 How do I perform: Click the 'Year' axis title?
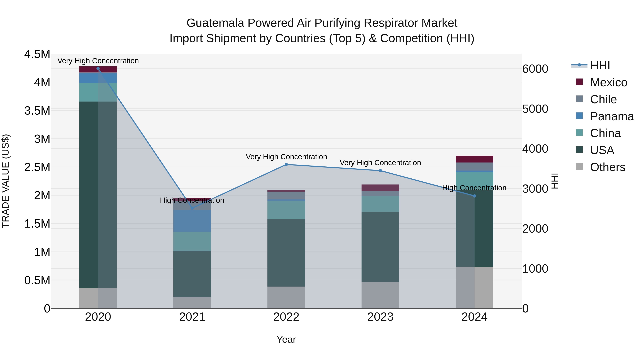click(x=286, y=340)
